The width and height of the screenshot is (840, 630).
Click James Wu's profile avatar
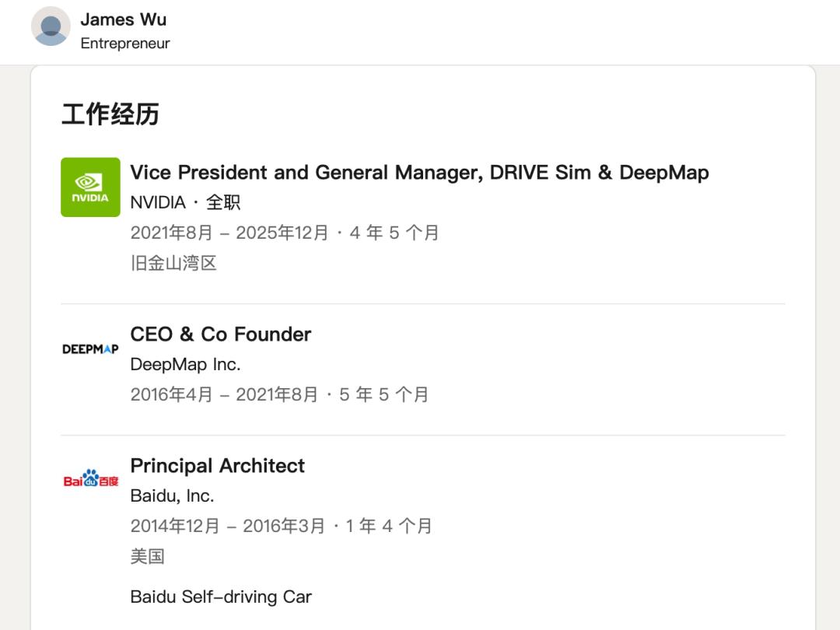click(x=51, y=26)
